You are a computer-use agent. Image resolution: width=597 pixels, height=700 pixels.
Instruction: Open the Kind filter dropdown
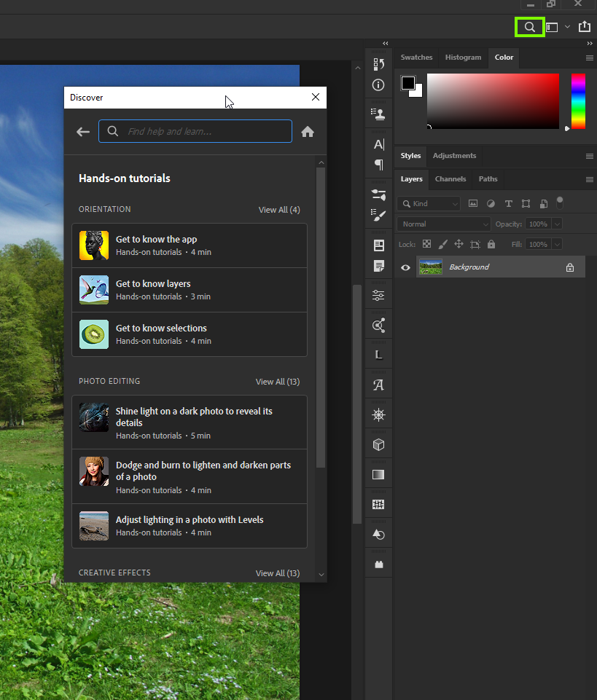click(429, 203)
